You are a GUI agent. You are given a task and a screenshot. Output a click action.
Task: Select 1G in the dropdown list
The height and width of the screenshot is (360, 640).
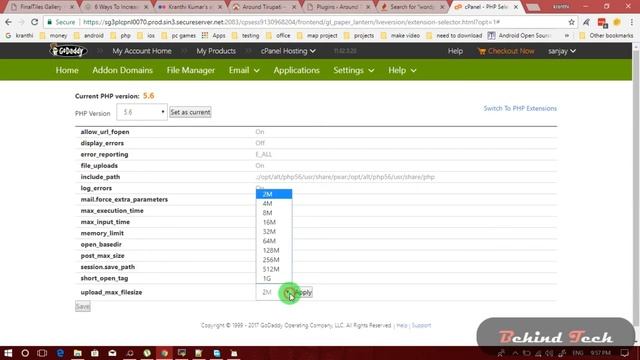[x=274, y=278]
